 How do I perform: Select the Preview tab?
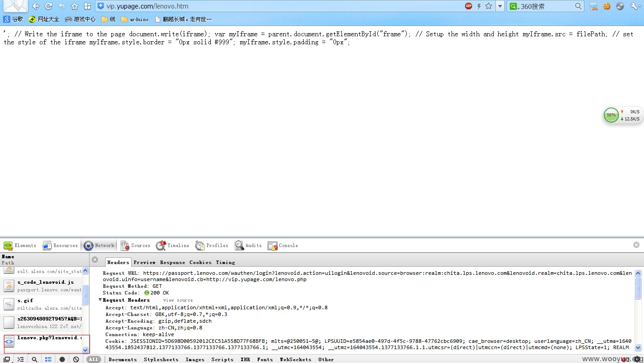tap(145, 262)
